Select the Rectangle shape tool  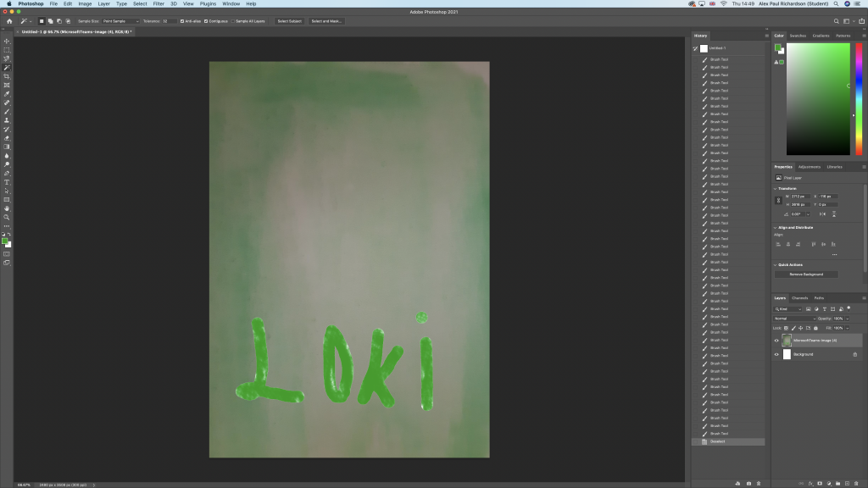coord(7,200)
